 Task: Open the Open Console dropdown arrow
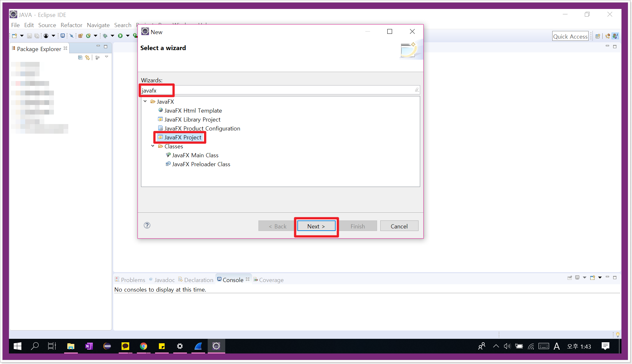tap(600, 278)
